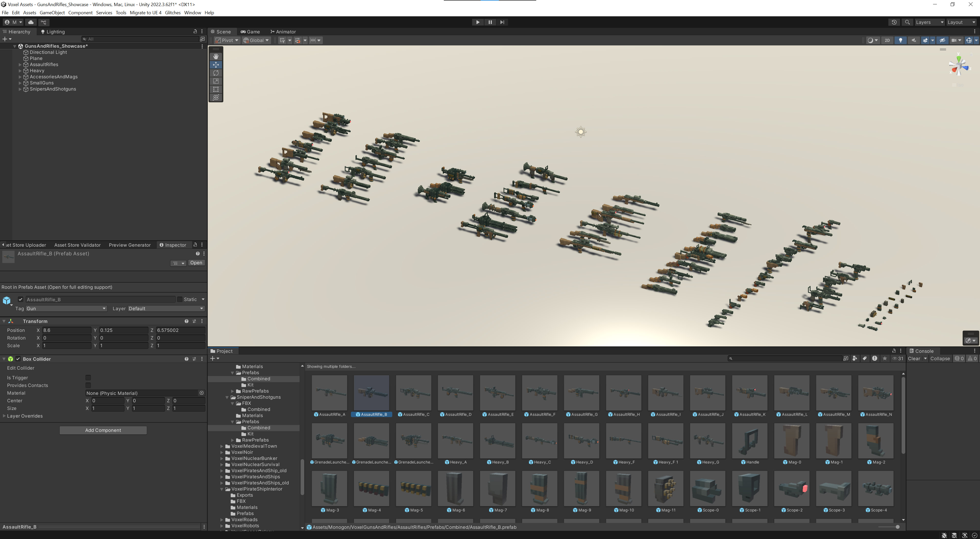The width and height of the screenshot is (980, 539).
Task: Enable Provides Contacts checkbox
Action: (x=88, y=385)
